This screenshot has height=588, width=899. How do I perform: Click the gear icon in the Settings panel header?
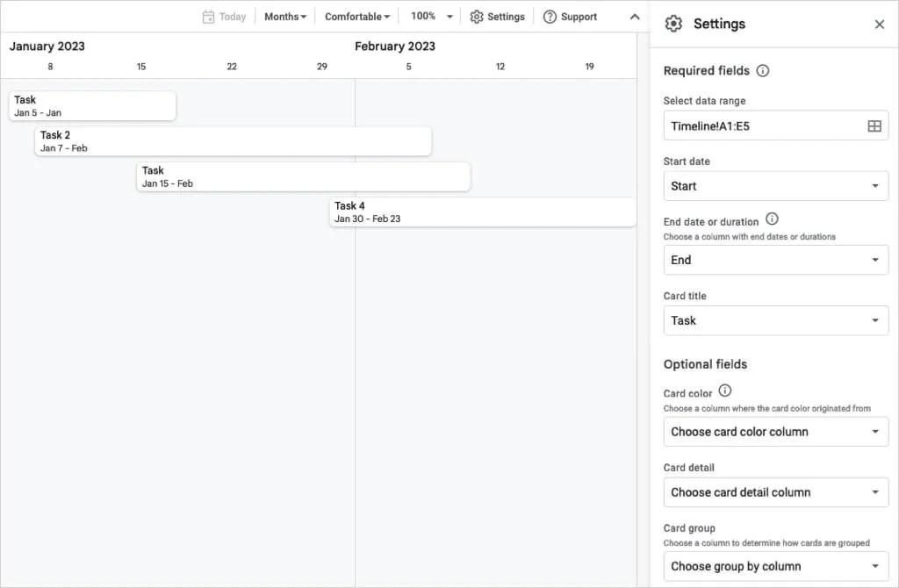click(x=673, y=24)
